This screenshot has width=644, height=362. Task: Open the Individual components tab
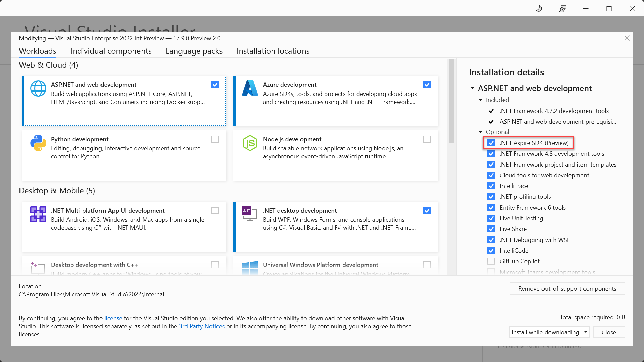pyautogui.click(x=111, y=51)
